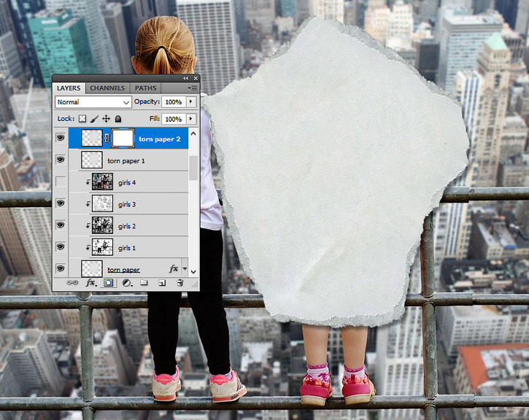Select the torn paper 1 layer

[x=128, y=160]
